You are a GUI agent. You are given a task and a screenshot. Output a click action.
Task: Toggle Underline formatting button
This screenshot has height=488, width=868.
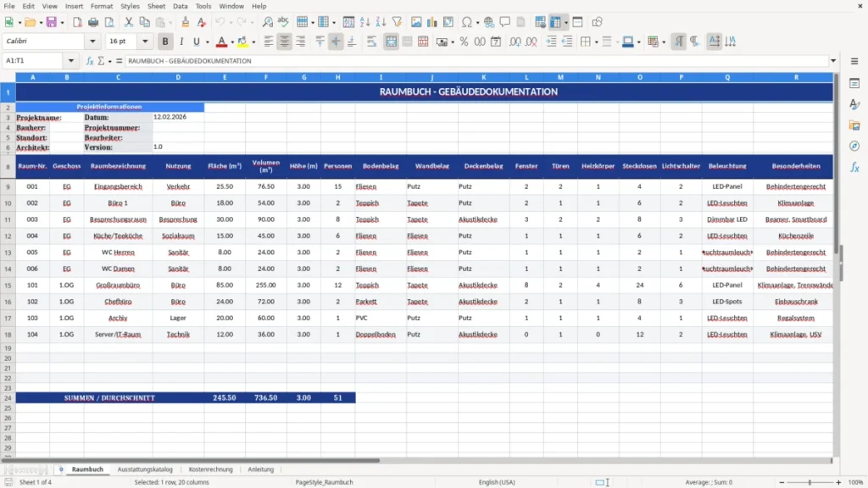coord(196,42)
